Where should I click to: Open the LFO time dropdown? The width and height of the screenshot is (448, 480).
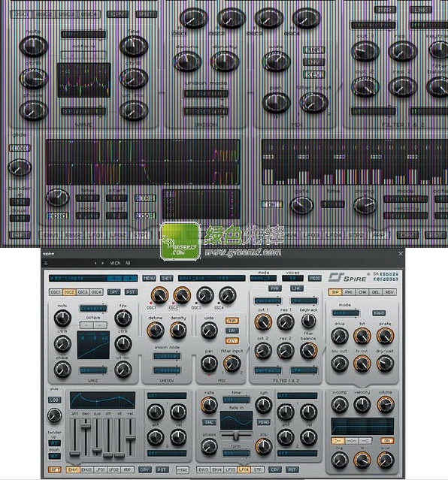pos(236,400)
